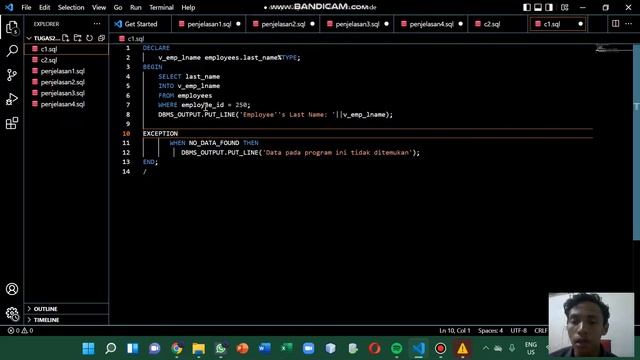
Task: Open the Run and Debug view
Action: 12,99
